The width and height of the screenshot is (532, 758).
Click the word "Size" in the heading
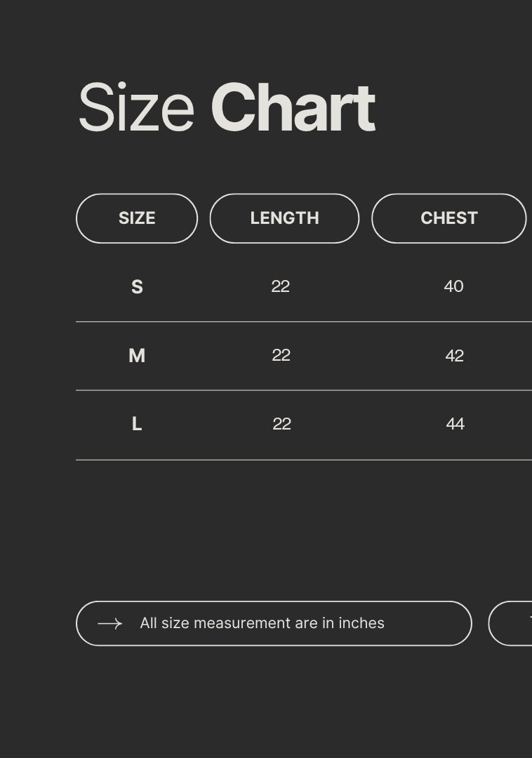point(136,109)
